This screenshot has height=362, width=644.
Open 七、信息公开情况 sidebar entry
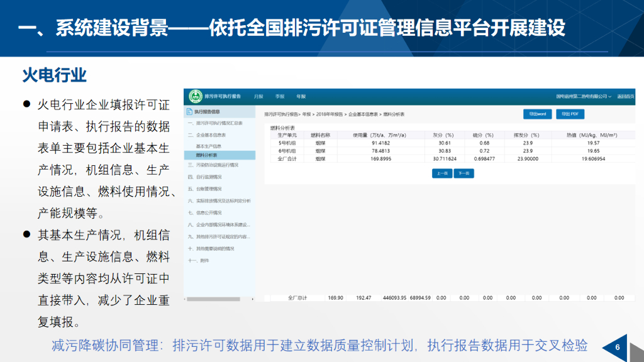pos(205,212)
